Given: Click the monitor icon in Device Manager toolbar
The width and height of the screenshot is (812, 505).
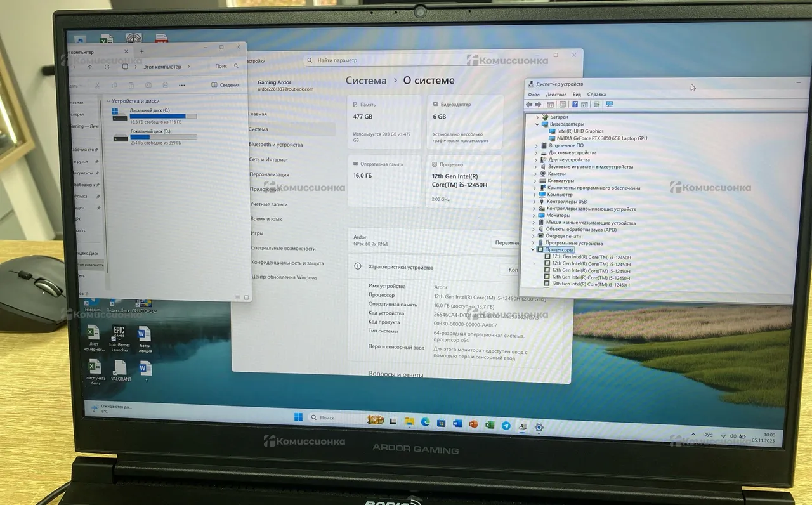Looking at the screenshot, I should [x=610, y=105].
